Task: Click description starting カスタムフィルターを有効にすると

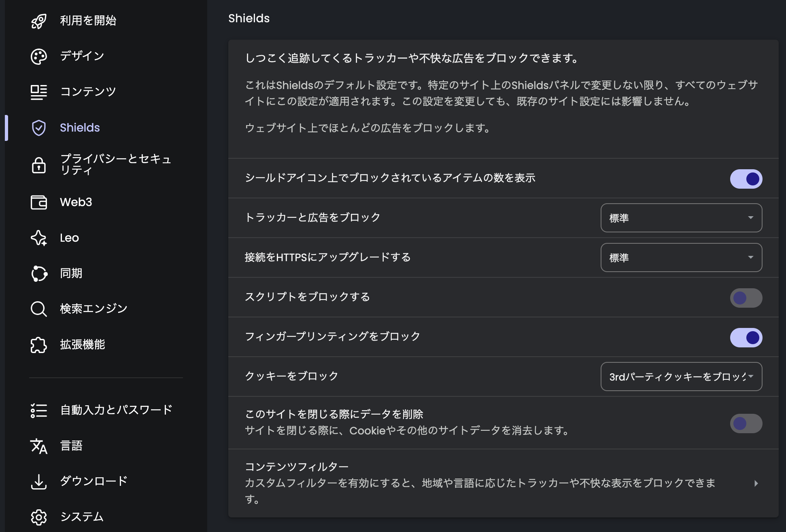Action: click(480, 491)
